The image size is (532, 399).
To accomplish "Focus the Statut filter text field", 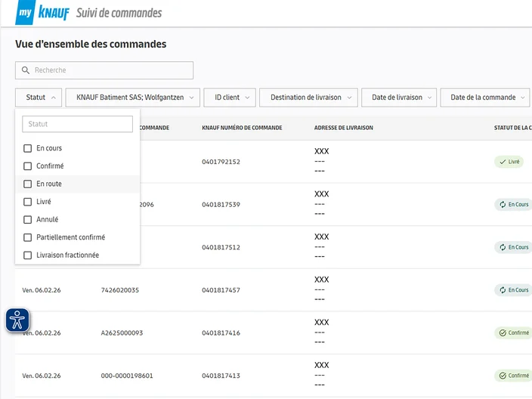I will pos(77,124).
